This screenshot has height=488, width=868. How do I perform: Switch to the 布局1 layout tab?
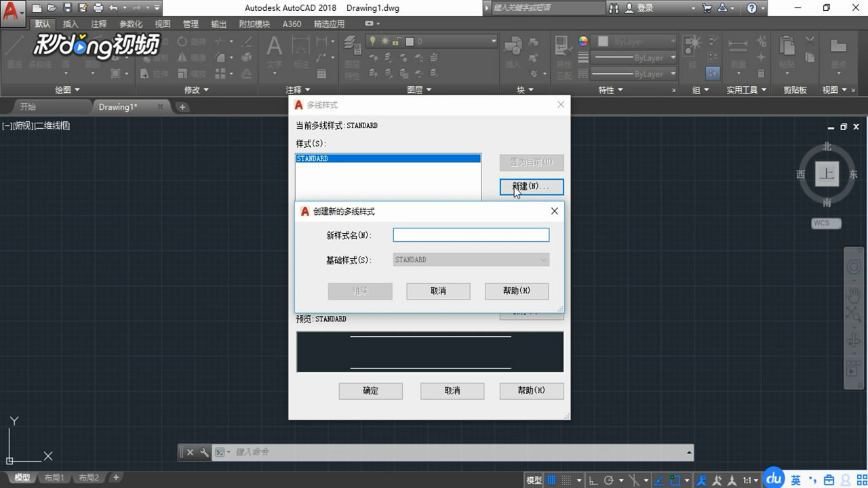coord(54,478)
